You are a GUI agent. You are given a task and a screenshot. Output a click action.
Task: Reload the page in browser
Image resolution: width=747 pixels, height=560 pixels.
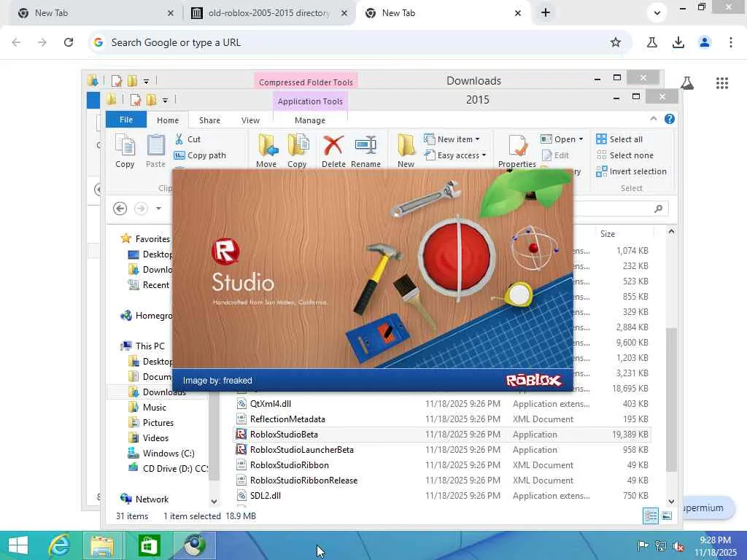[69, 42]
